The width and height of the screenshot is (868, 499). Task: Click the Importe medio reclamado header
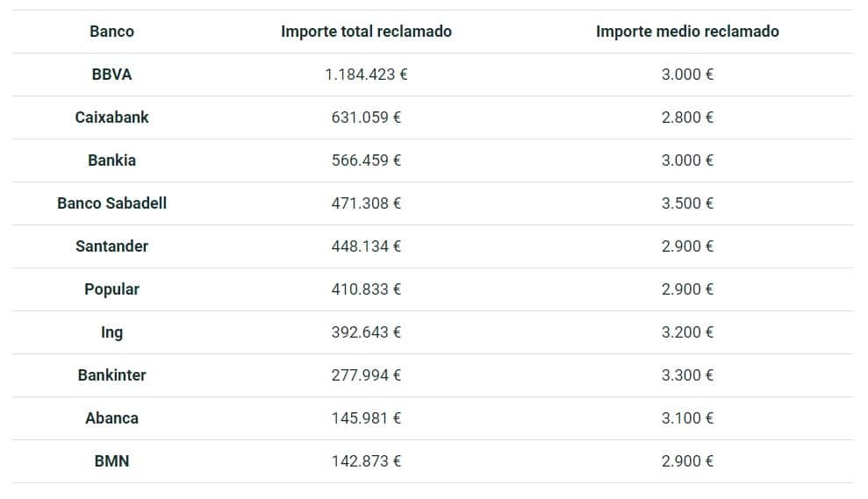point(687,32)
